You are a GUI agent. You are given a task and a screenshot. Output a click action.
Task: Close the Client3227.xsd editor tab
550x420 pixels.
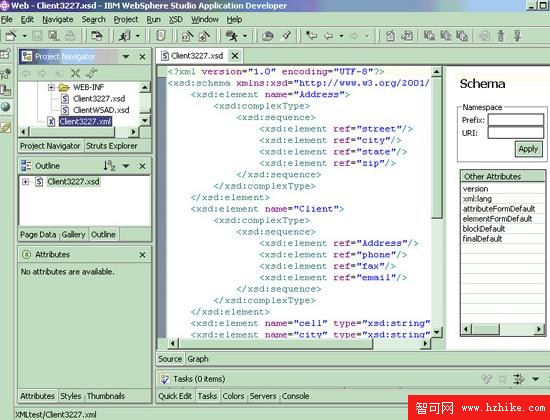click(x=235, y=55)
